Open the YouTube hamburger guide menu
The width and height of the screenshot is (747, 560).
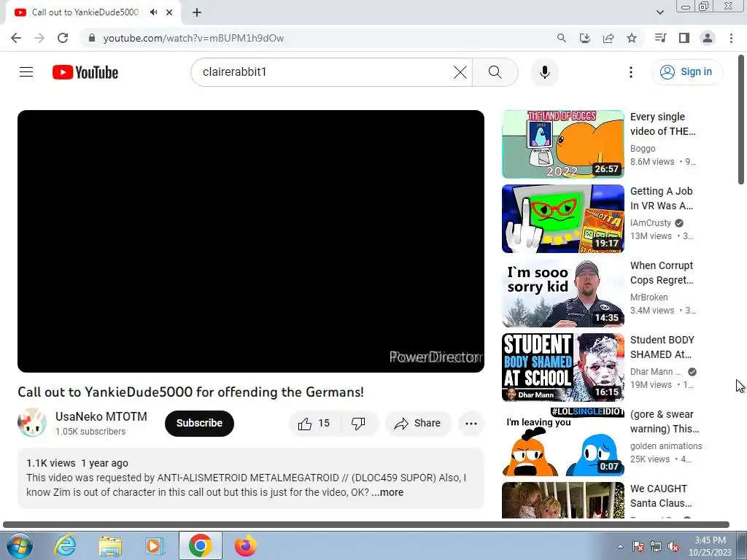click(x=26, y=72)
